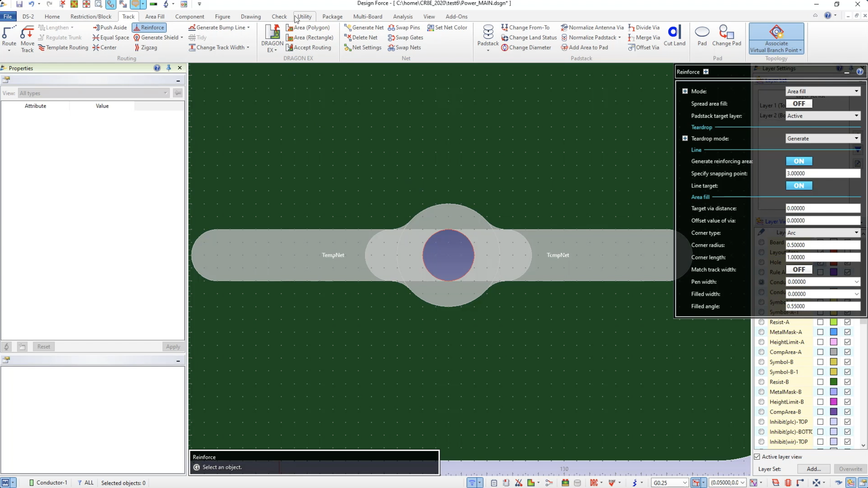Uncheck the visibility checkbox for CompArea-B

(848, 412)
